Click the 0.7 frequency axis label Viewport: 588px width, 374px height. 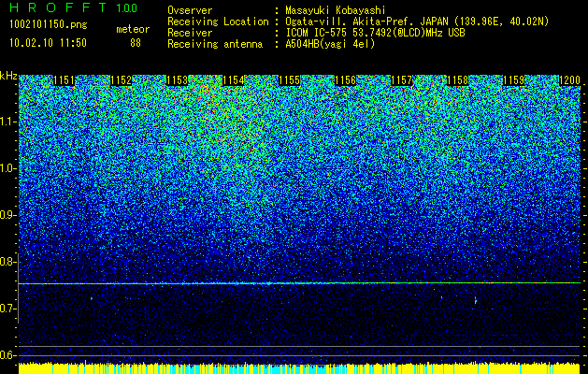(7, 309)
